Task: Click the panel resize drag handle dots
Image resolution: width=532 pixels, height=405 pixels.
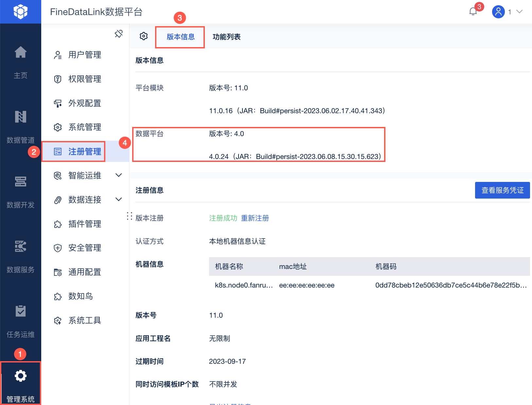Action: coord(130,216)
